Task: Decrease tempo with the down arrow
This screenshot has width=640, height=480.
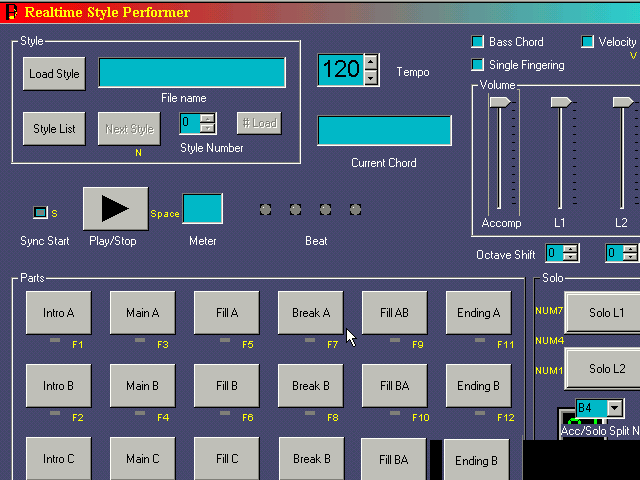Action: tap(371, 77)
